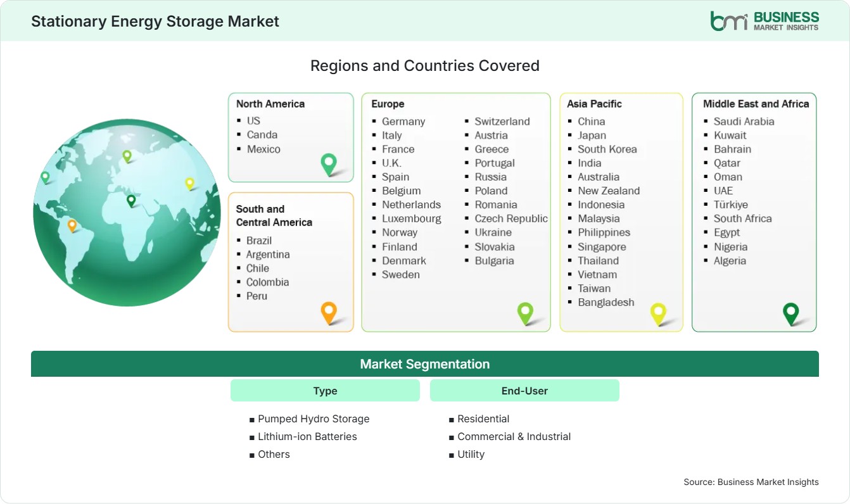Click Türkiye in Middle East list
The image size is (850, 504).
coord(731,205)
